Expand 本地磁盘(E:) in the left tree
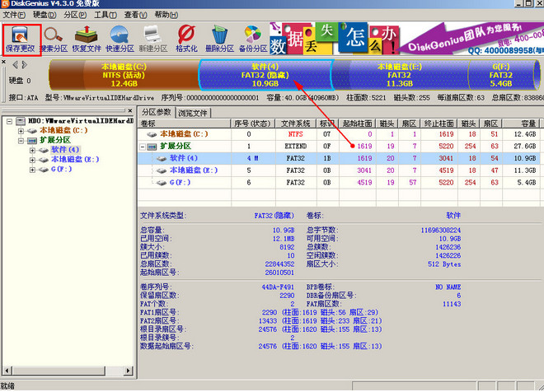 point(32,160)
